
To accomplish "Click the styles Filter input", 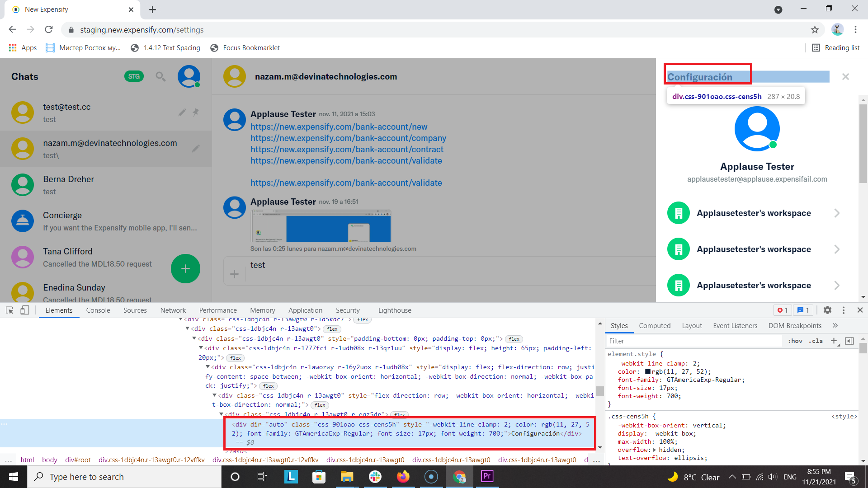I will tap(694, 341).
